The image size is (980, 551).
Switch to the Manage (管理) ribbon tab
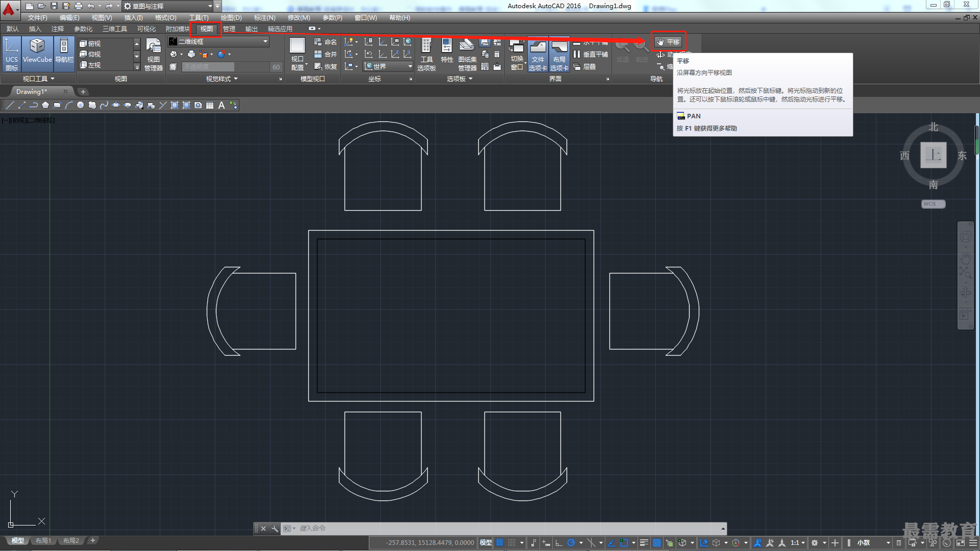[x=229, y=29]
